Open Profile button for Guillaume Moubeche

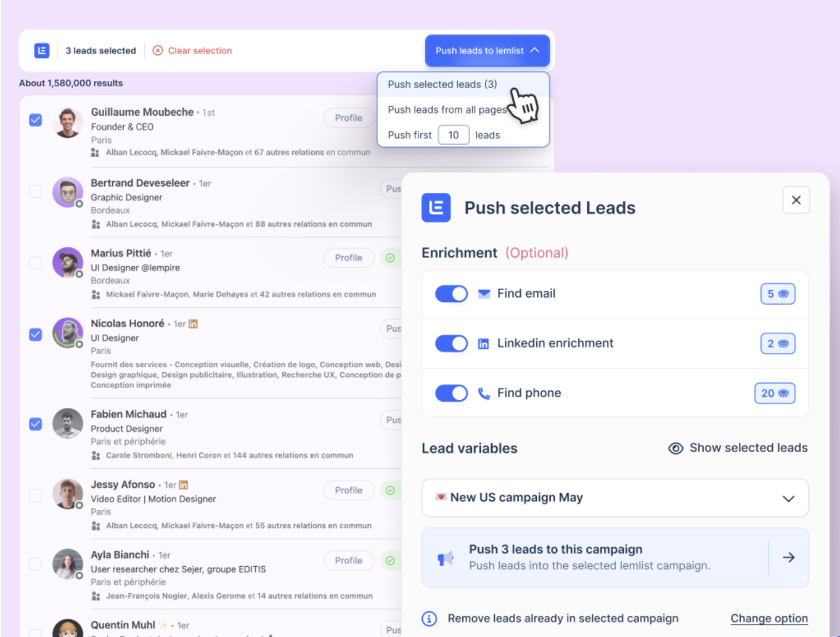click(x=349, y=118)
